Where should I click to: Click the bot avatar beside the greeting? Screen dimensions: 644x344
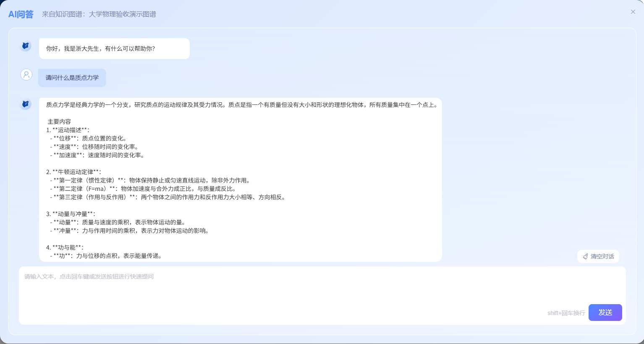click(26, 46)
